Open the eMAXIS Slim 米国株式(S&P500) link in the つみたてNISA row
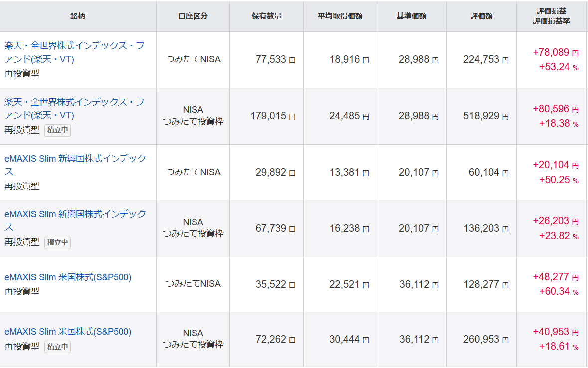Screen dimensions: 588x368 [x=68, y=277]
